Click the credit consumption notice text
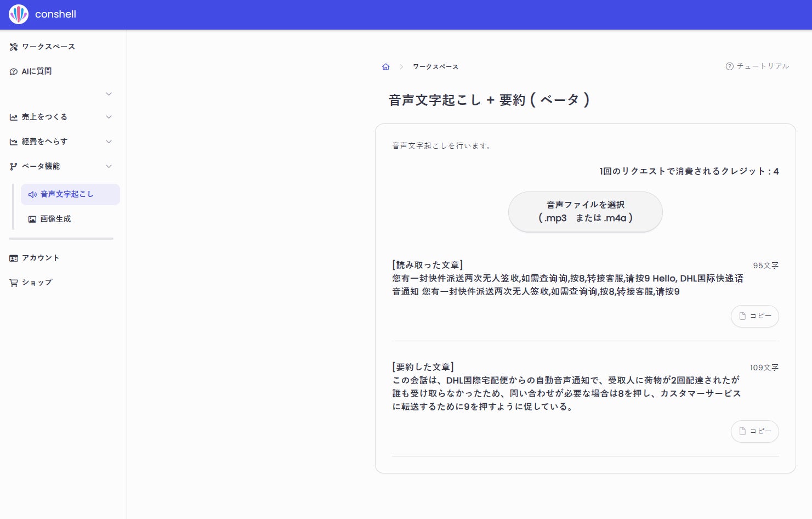This screenshot has width=812, height=519. [689, 171]
